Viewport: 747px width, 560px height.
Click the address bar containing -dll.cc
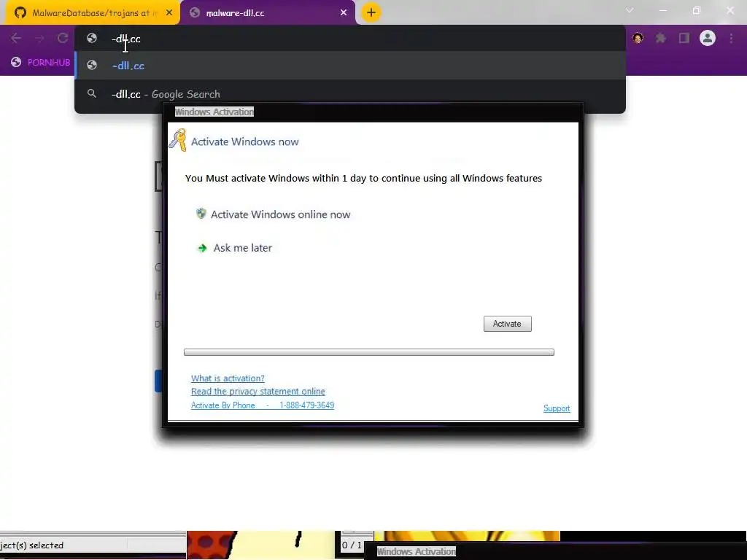pyautogui.click(x=349, y=39)
